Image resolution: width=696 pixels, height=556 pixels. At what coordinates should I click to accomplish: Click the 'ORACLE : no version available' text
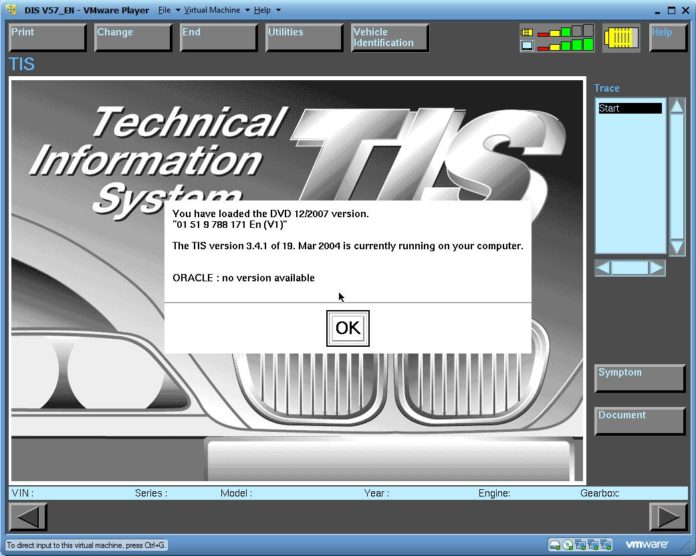[x=243, y=278]
